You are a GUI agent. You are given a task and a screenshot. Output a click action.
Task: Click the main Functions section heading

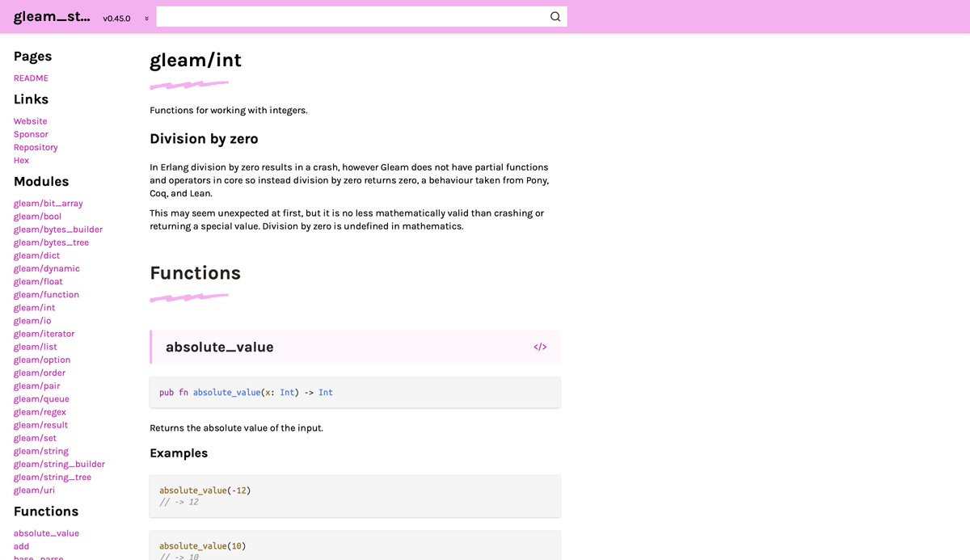[x=195, y=273]
